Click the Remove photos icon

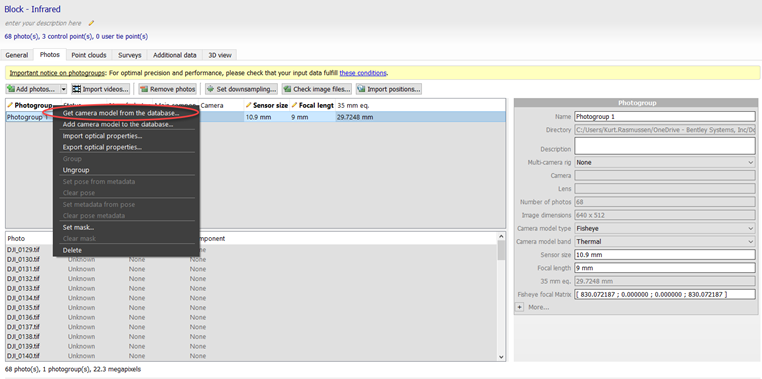(144, 89)
